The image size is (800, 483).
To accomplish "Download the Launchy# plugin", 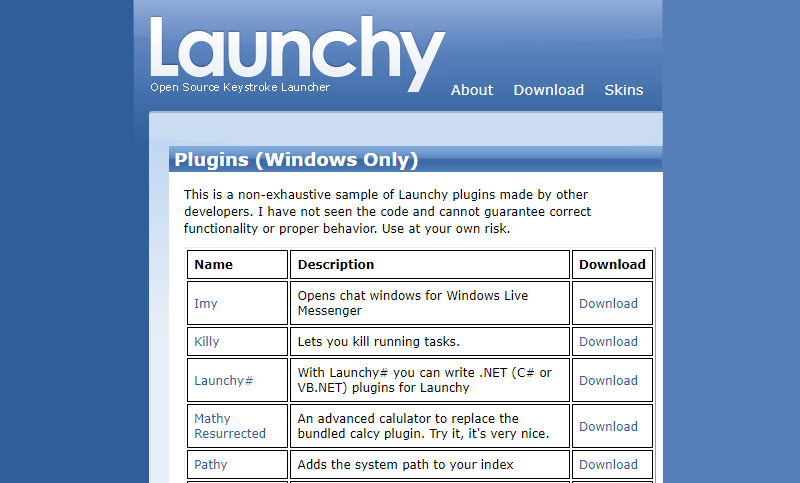I will coord(608,380).
